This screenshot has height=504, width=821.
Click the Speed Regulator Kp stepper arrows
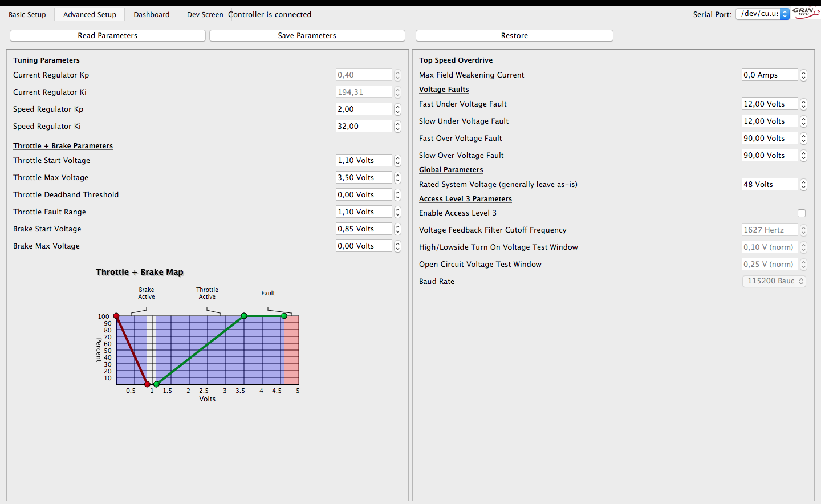coord(397,109)
